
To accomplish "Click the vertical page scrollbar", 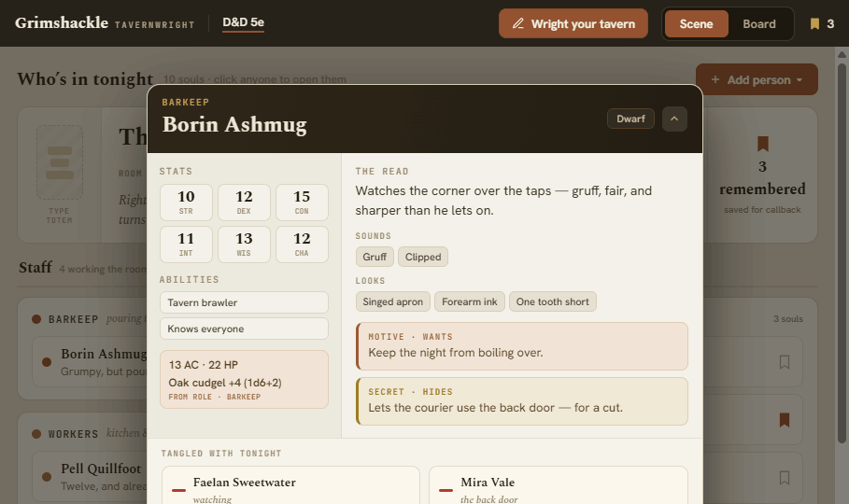I will (x=842, y=253).
